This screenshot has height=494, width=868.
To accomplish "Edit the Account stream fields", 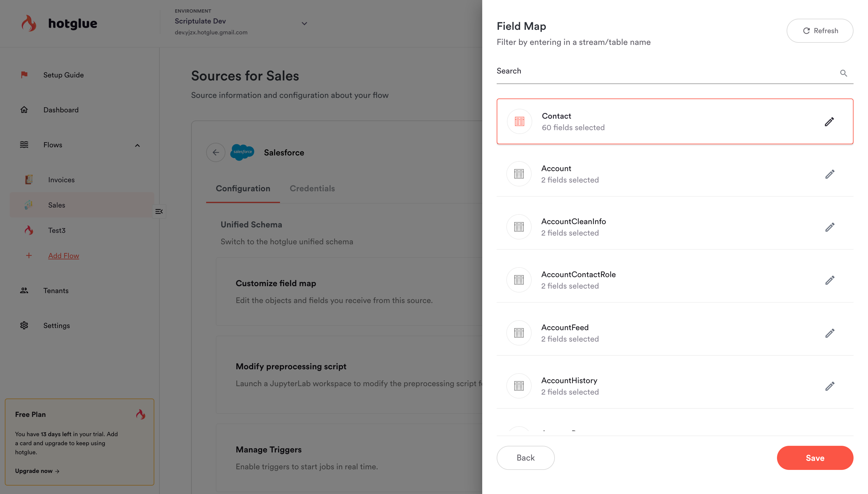I will point(830,174).
